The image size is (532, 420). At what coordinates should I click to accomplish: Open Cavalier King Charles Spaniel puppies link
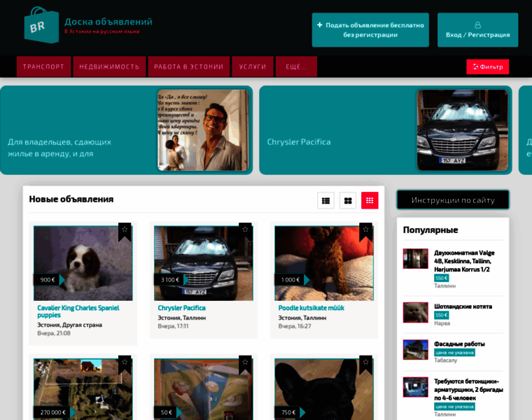pos(78,311)
